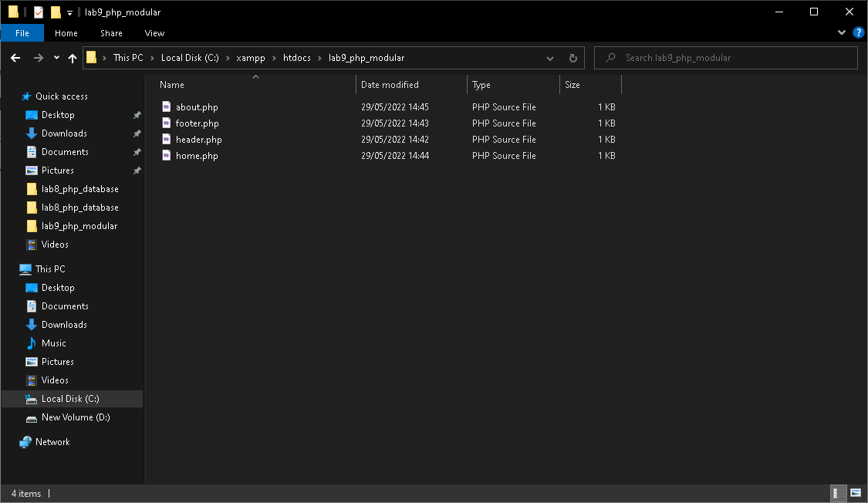Click the folder icon in the address bar
The height and width of the screenshot is (503, 868).
(92, 58)
